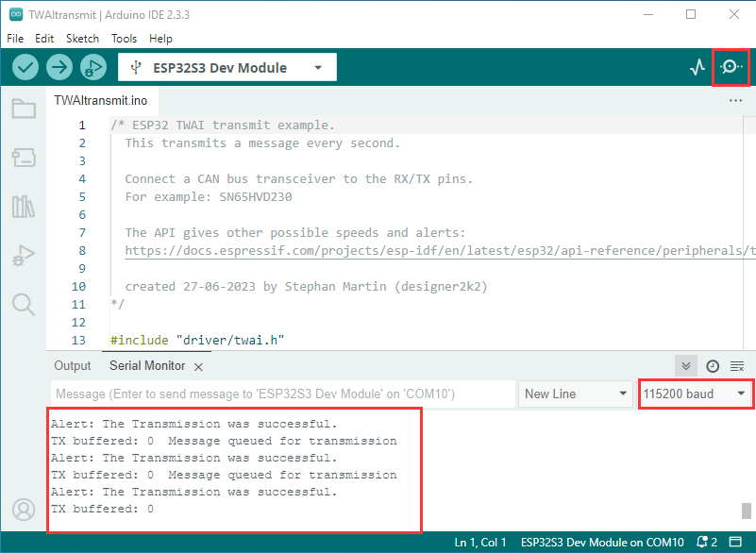Screen dimensions: 756x553
Task: Open the Boards Manager sidebar panel
Action: pyautogui.click(x=24, y=158)
